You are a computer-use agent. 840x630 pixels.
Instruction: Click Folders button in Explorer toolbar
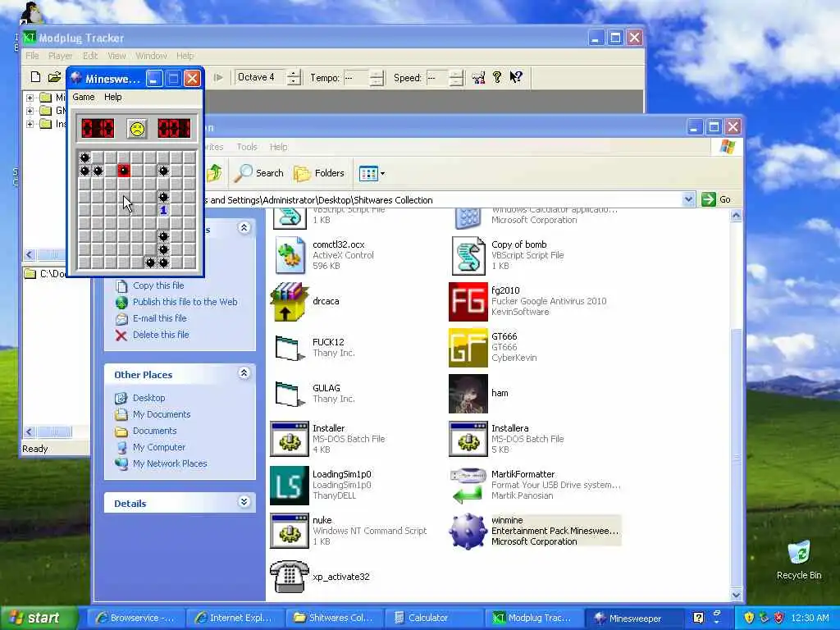click(319, 173)
